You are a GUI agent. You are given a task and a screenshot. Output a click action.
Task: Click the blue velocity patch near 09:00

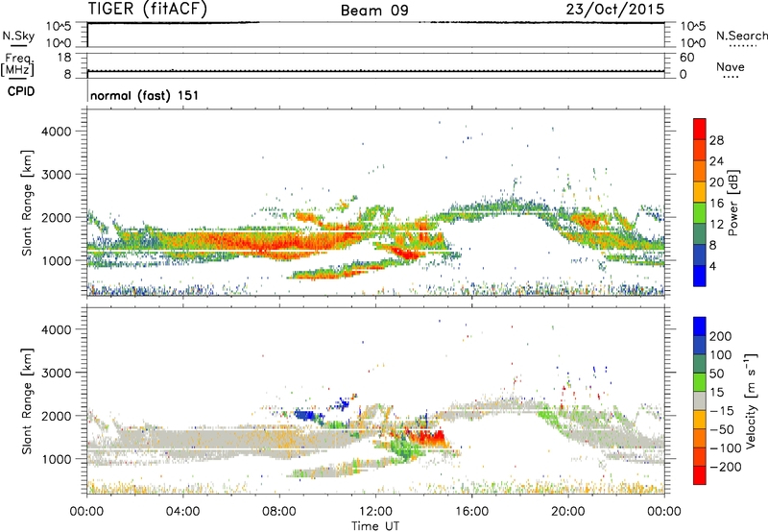(306, 416)
